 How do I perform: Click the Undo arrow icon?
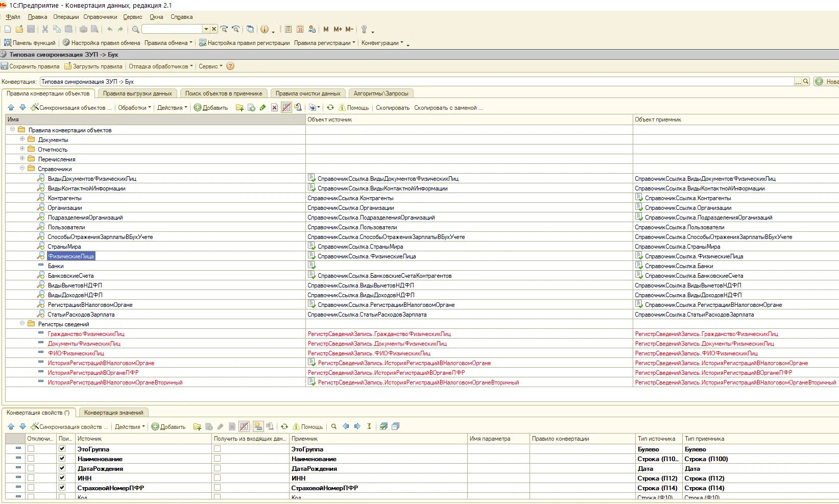coord(109,29)
